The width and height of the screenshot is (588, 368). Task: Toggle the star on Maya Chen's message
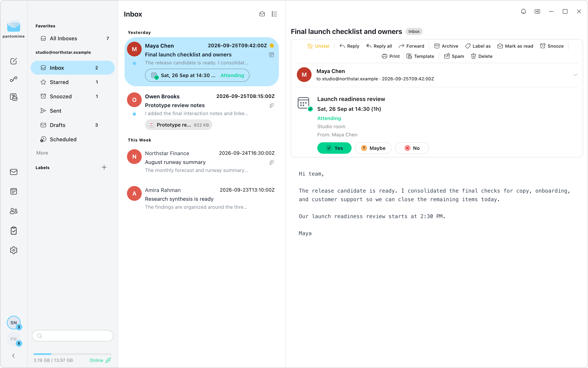tap(272, 46)
